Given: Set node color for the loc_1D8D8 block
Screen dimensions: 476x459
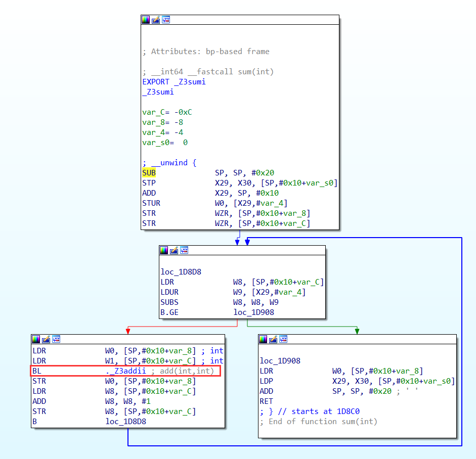Looking at the screenshot, I should tap(164, 250).
